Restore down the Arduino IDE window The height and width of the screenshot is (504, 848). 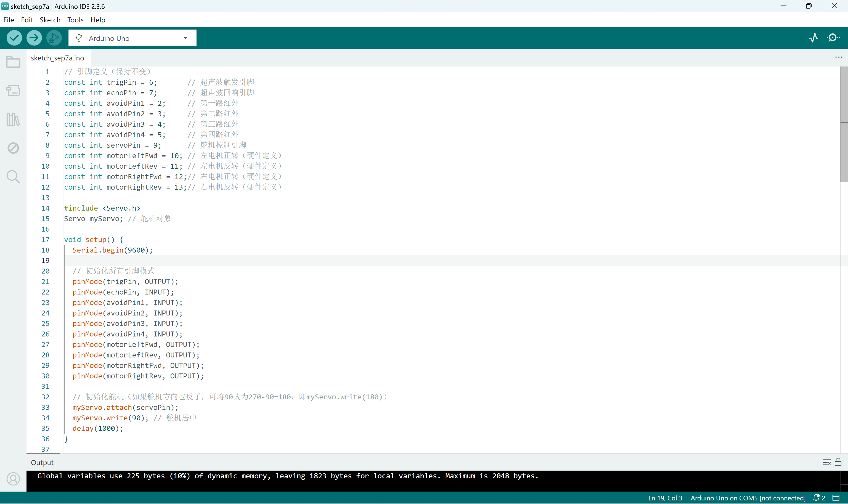(x=809, y=6)
